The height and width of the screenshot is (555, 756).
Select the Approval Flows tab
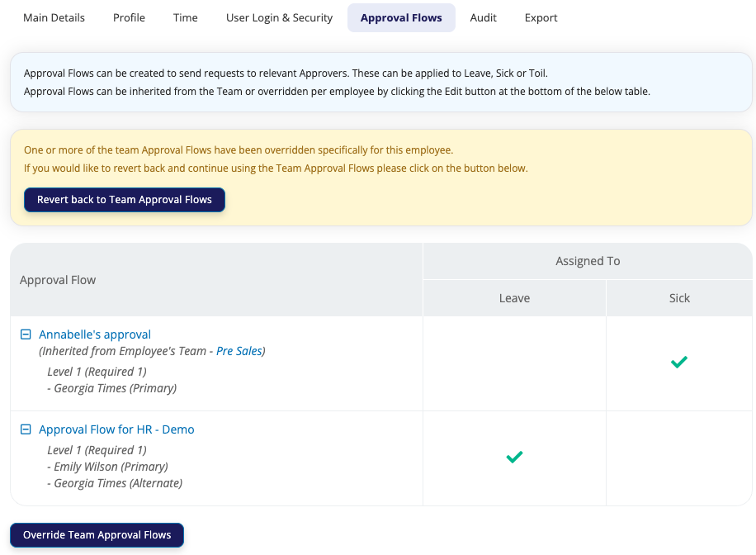point(401,18)
